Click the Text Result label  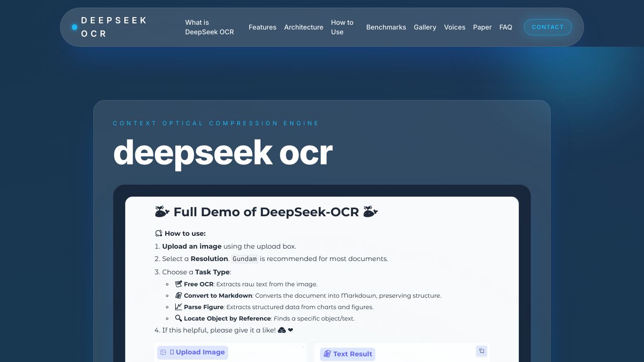coord(348,354)
